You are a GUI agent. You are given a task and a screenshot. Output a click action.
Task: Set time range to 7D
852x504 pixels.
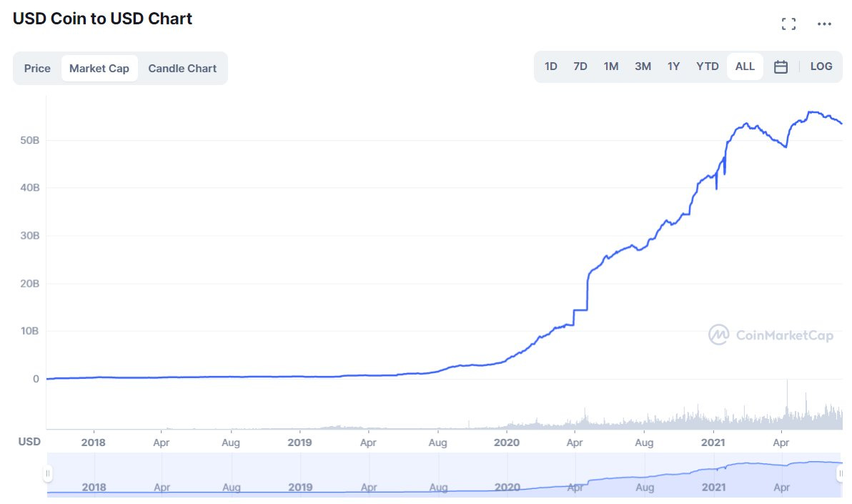click(x=580, y=66)
